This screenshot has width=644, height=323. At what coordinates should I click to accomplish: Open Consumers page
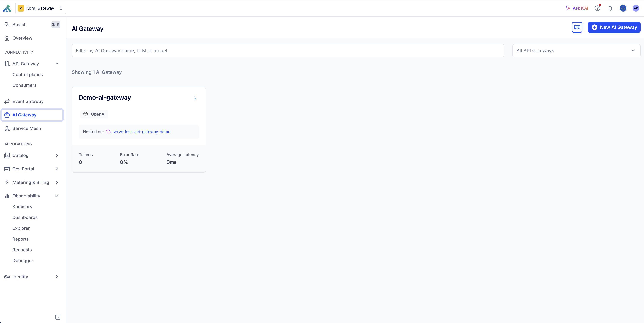click(x=24, y=85)
